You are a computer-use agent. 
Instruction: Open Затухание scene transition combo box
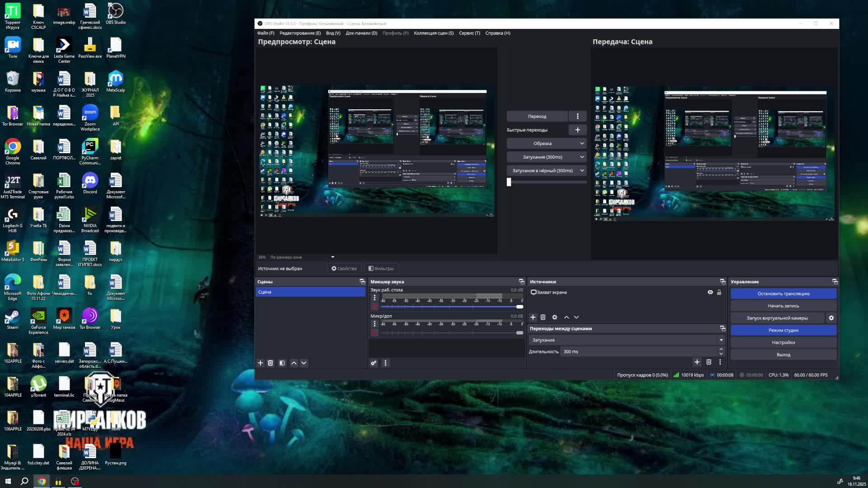click(x=627, y=340)
